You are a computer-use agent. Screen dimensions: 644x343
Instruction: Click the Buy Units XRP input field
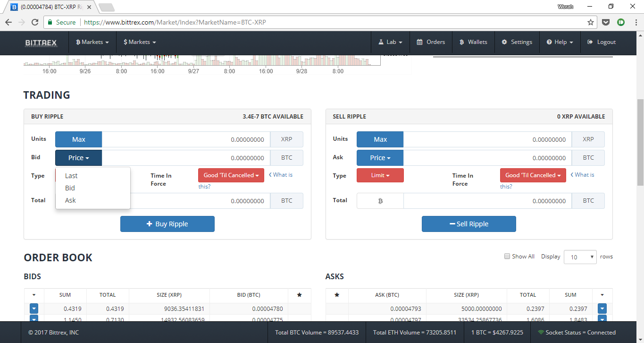coord(186,139)
